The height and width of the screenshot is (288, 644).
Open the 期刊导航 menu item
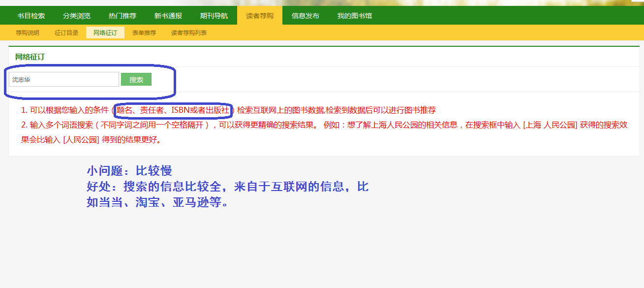point(214,16)
